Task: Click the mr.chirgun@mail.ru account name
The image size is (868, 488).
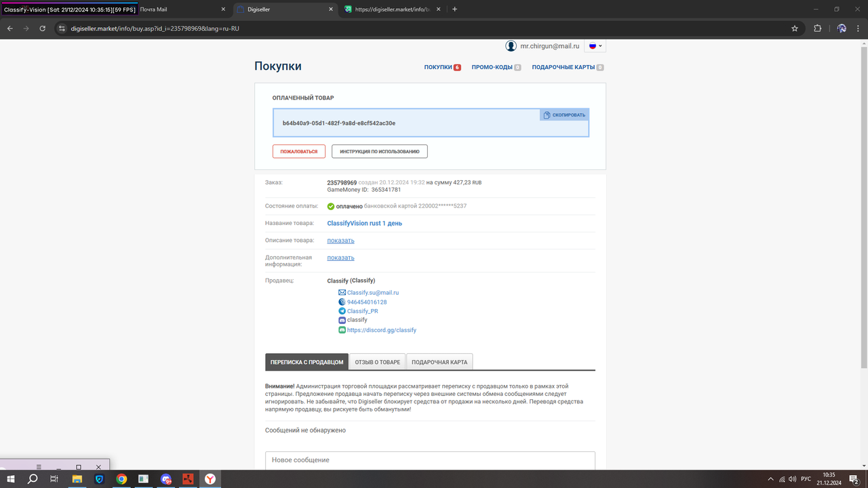Action: pyautogui.click(x=550, y=46)
